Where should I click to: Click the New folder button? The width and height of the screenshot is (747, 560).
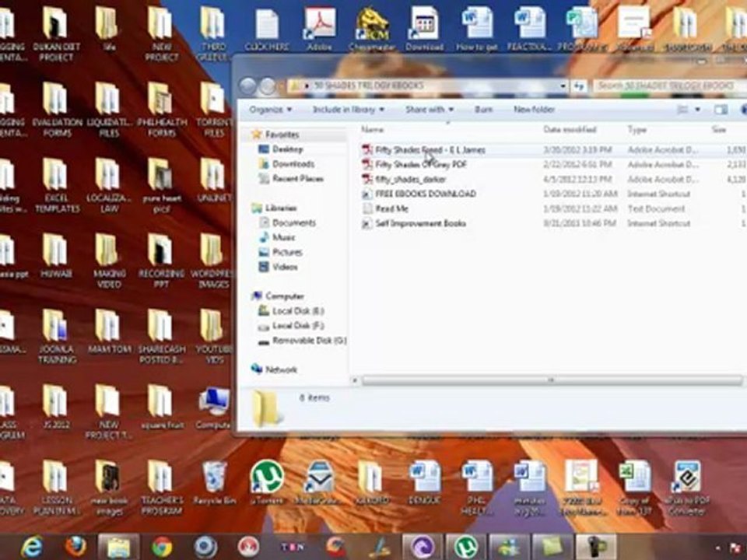point(534,110)
